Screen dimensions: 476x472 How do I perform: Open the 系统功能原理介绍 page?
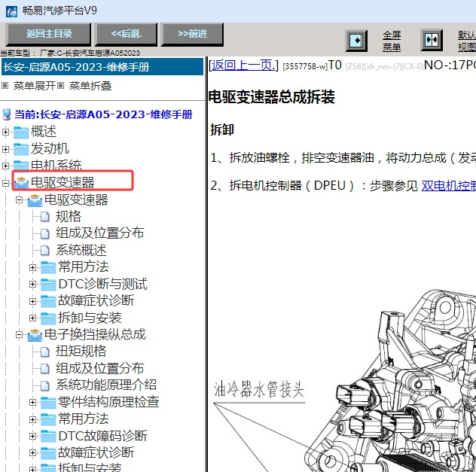click(x=106, y=385)
